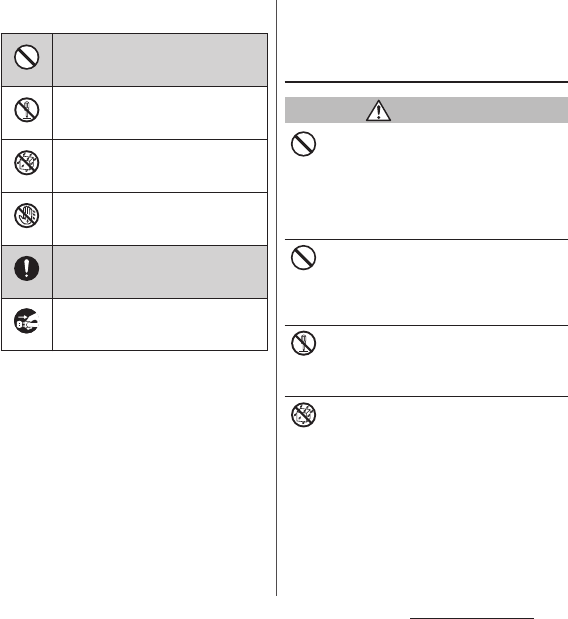This screenshot has width=568, height=619.
Task: Click the thick horizontal rule above the warning banner
Action: [426, 82]
